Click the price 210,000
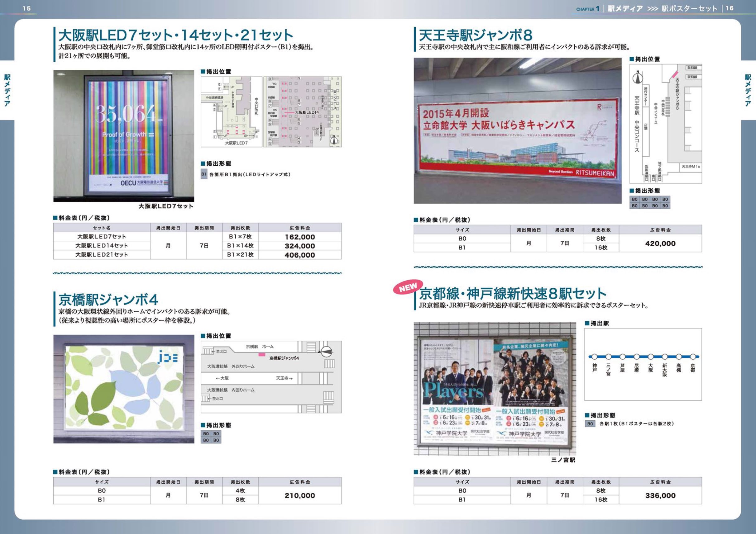 pos(300,495)
